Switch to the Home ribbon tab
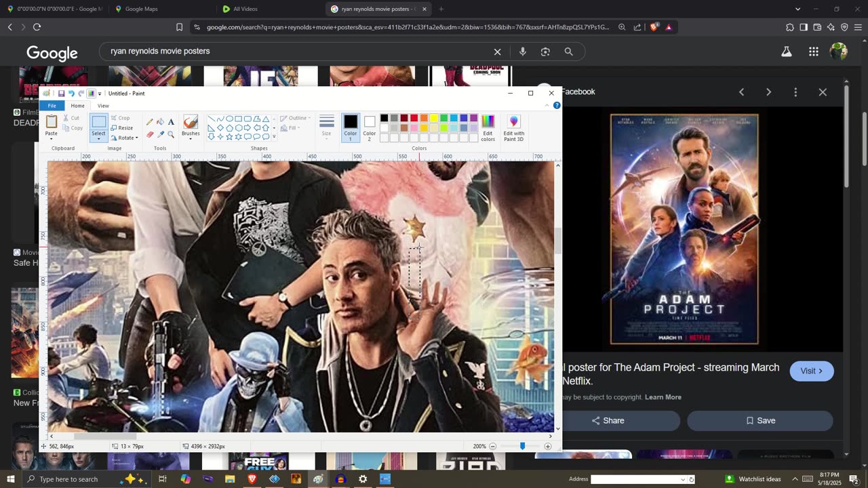The width and height of the screenshot is (868, 488). pyautogui.click(x=78, y=106)
